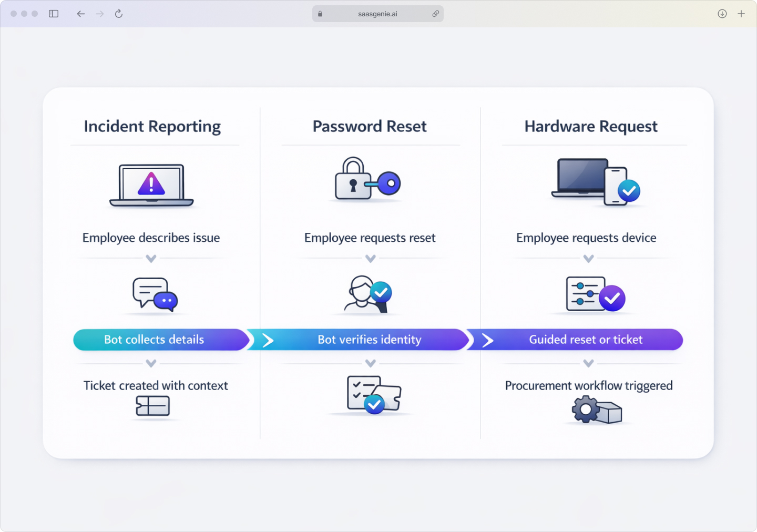757x532 pixels.
Task: Click the Guided reset or ticket banner
Action: (x=585, y=340)
